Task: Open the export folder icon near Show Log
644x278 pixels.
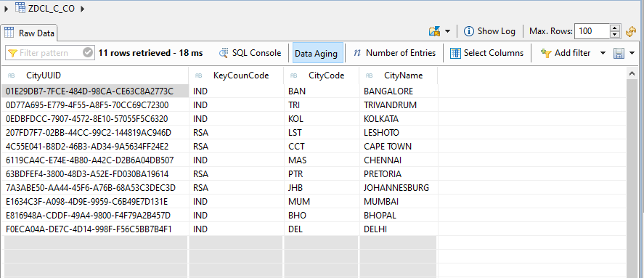Action: point(434,31)
